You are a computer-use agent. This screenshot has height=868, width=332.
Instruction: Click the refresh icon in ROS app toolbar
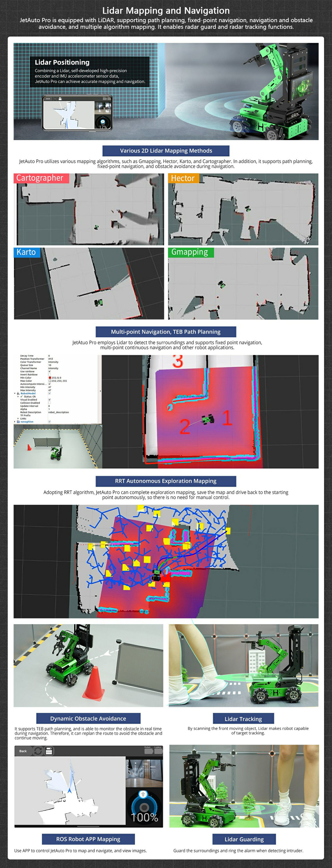[38, 751]
